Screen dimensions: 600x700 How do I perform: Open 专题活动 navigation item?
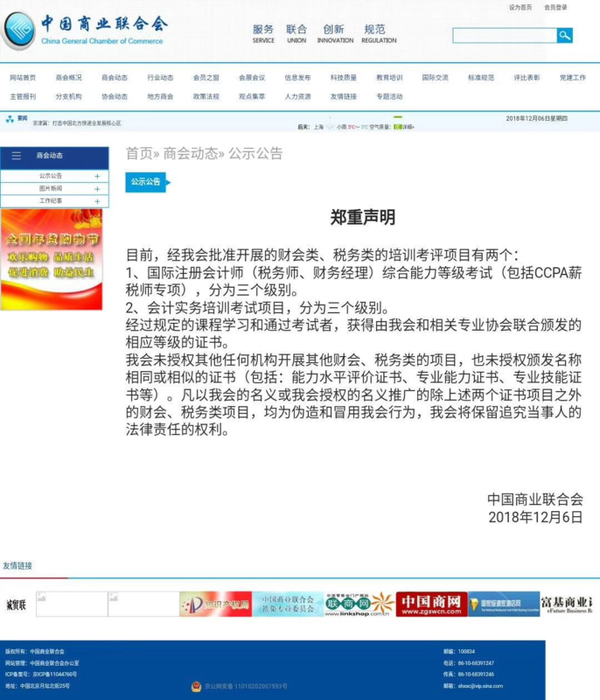[x=389, y=96]
